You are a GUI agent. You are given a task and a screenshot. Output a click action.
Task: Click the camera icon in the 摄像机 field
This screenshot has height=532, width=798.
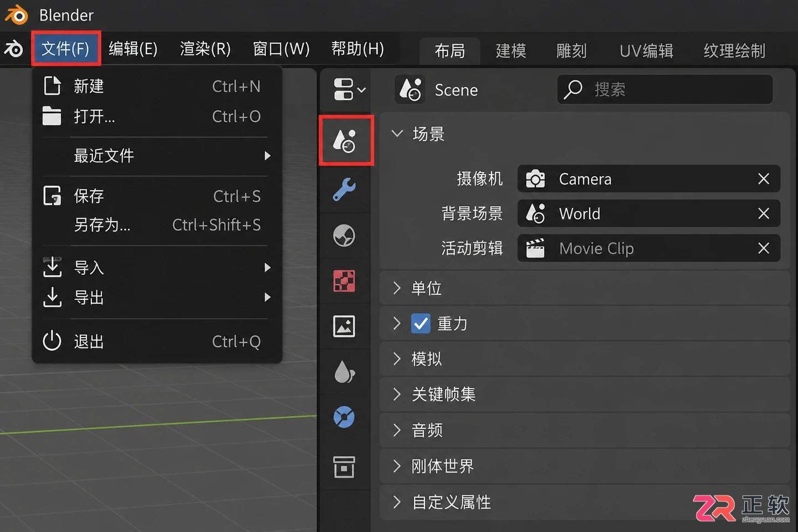coord(535,179)
